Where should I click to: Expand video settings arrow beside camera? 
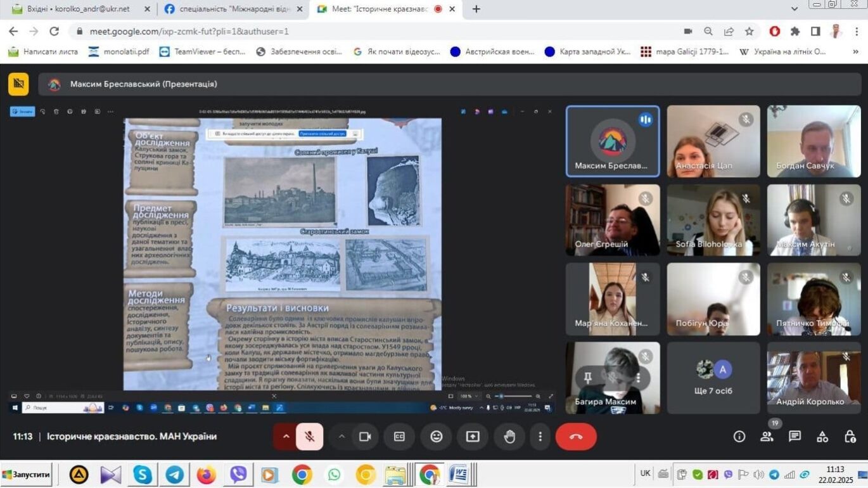pyautogui.click(x=341, y=437)
